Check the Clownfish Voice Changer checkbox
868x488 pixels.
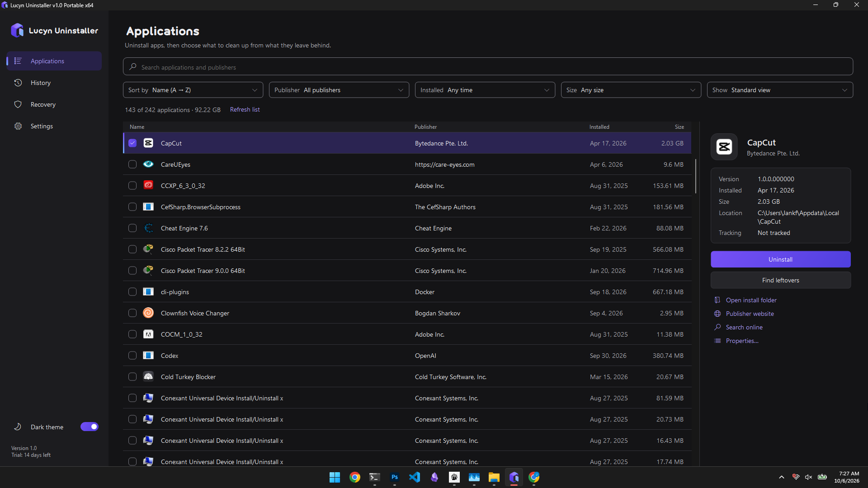[132, 313]
